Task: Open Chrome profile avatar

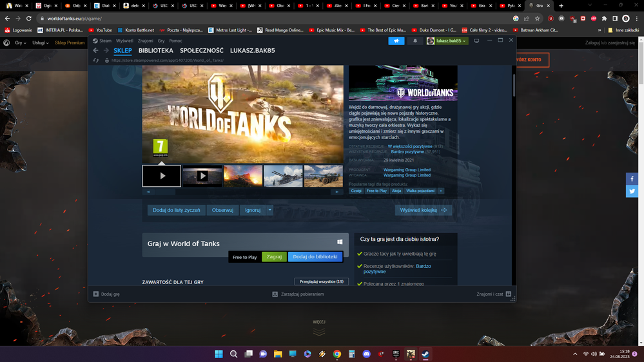Action: point(626,19)
